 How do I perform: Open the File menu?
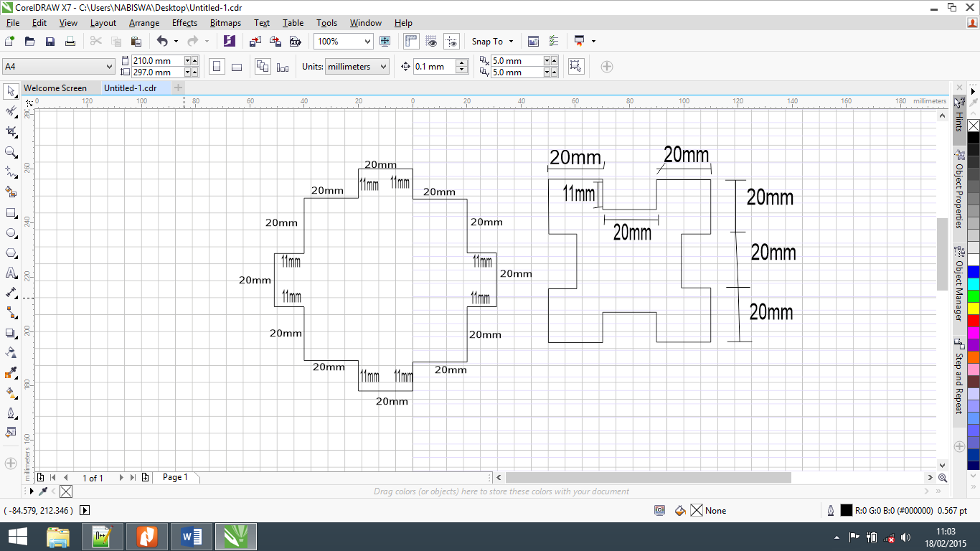pos(13,23)
